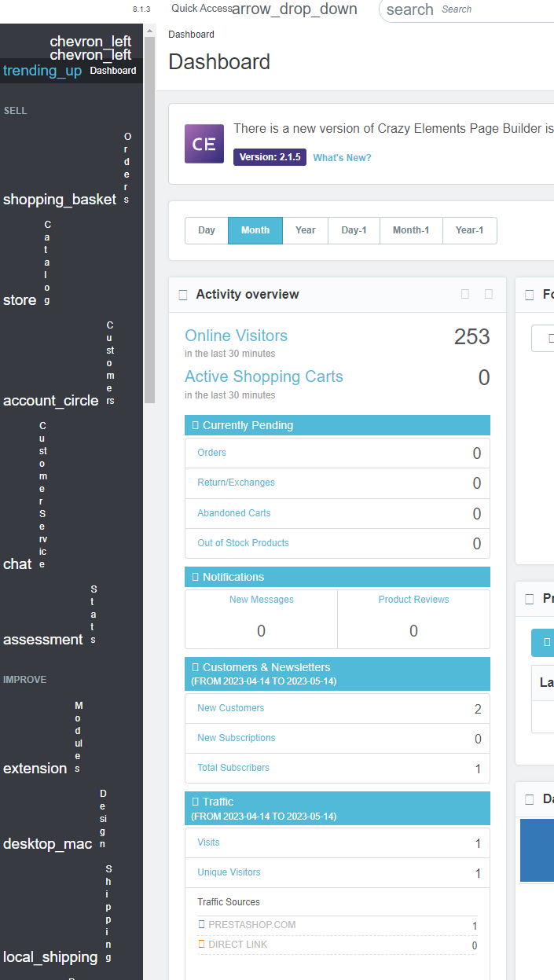
Task: Select the Year-1 period tab
Action: 470,230
